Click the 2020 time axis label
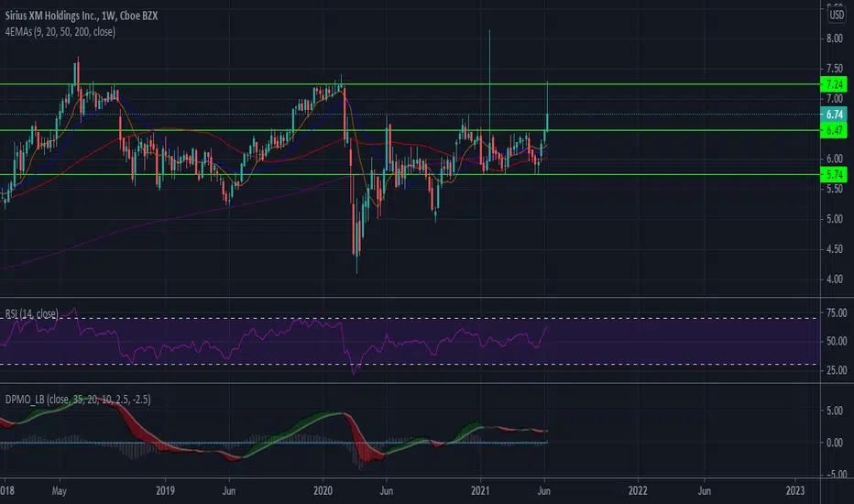This screenshot has height=504, width=854. pos(323,491)
